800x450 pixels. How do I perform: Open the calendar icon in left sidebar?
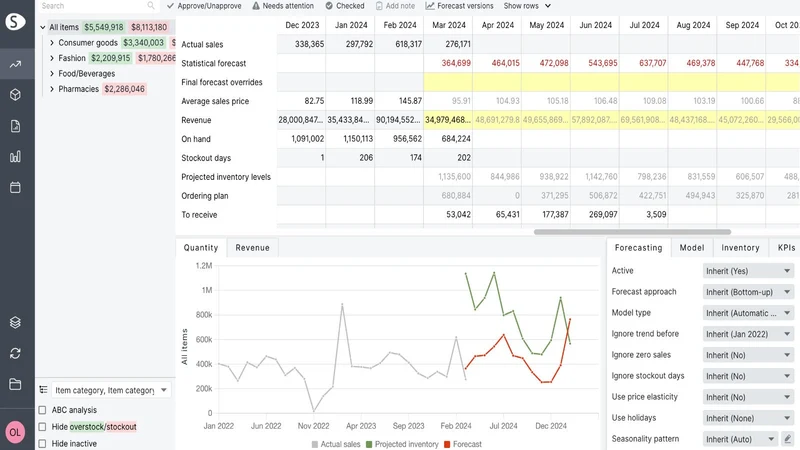[x=15, y=187]
